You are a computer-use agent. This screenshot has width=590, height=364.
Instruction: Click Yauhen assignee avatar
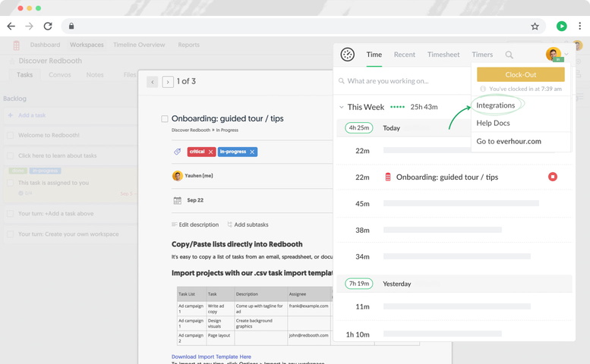(178, 175)
